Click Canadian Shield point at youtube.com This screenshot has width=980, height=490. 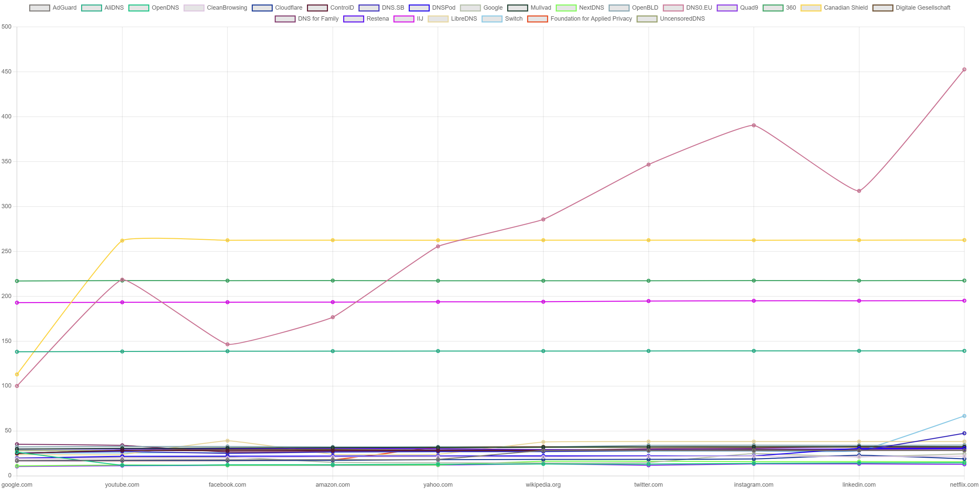pyautogui.click(x=122, y=241)
